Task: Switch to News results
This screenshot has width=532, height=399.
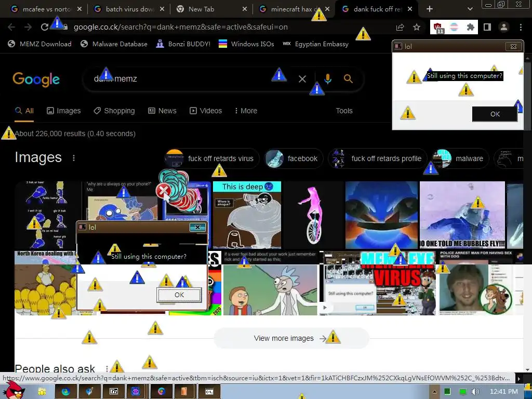Action: (163, 111)
